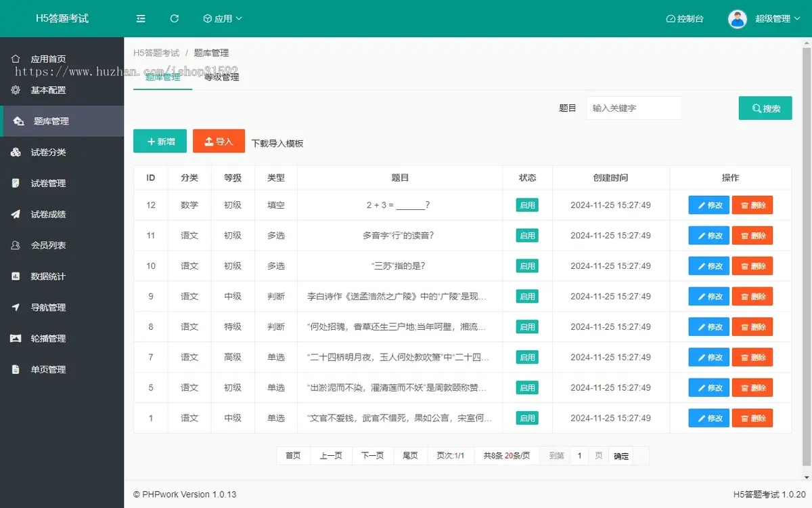
Task: Click the document icon beside 单页管理
Action: pyautogui.click(x=16, y=370)
